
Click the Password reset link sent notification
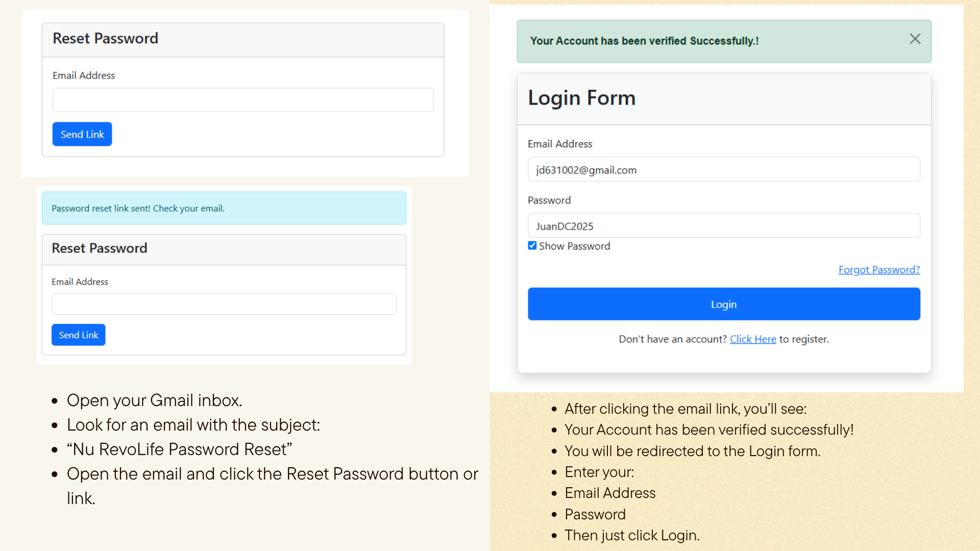point(224,208)
